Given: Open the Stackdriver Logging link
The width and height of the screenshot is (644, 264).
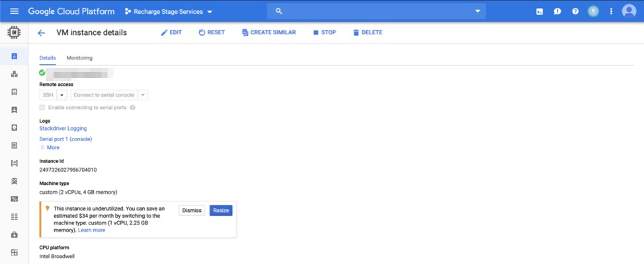Looking at the screenshot, I should coord(63,128).
